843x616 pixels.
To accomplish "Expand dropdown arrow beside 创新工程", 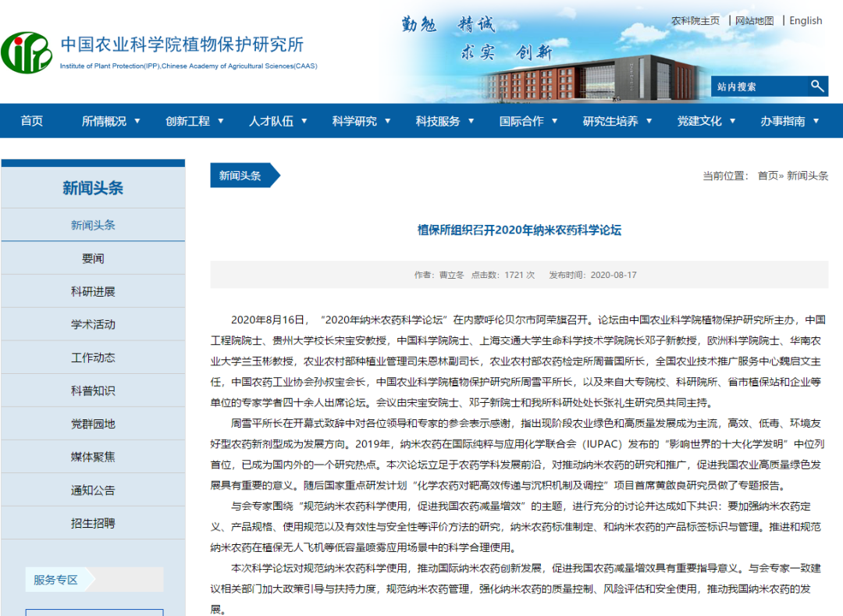I will point(220,121).
